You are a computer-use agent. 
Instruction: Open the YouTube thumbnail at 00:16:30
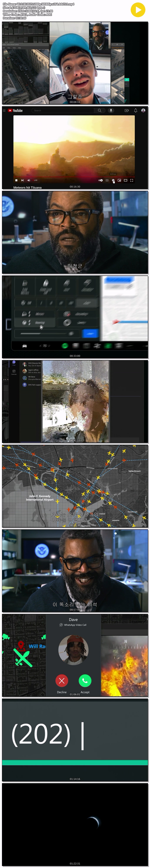coord(75,148)
